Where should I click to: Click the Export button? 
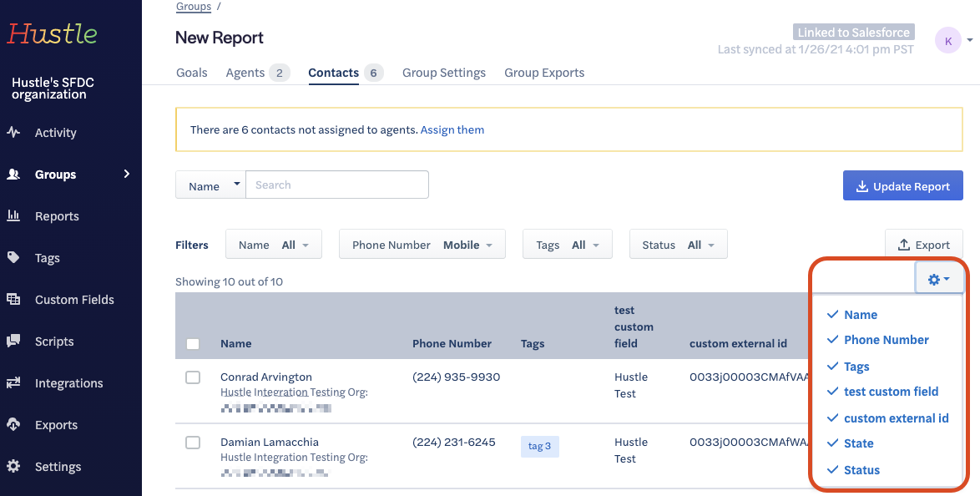(x=924, y=245)
